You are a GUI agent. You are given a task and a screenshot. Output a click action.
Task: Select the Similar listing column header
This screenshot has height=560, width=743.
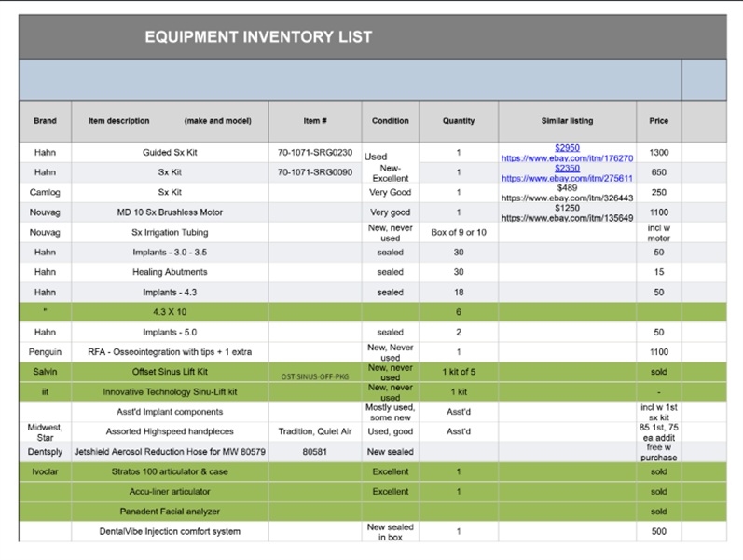coord(567,121)
